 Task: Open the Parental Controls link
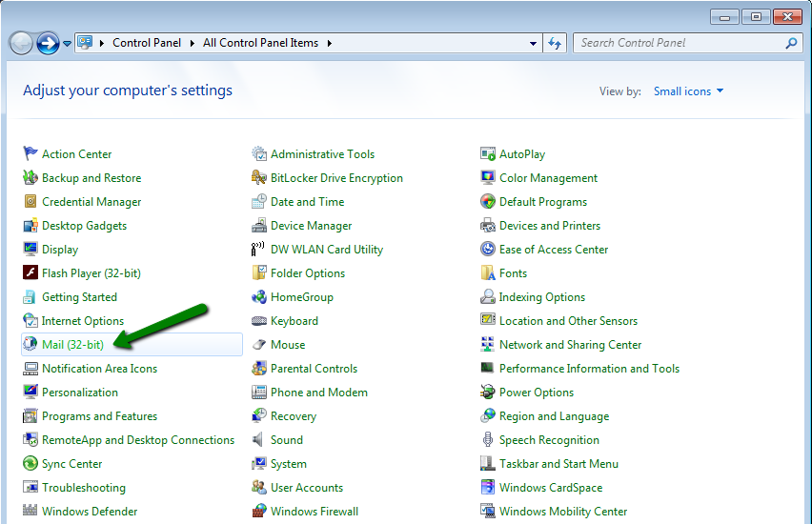tap(314, 368)
